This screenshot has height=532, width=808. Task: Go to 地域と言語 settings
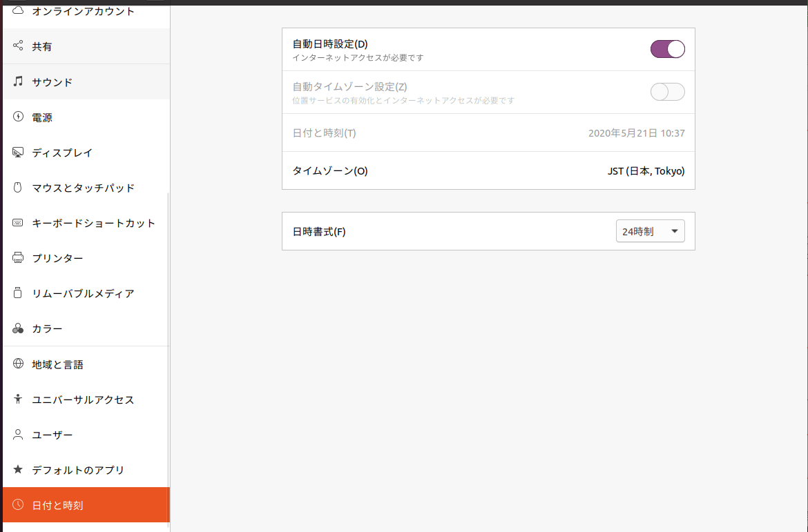pos(86,364)
